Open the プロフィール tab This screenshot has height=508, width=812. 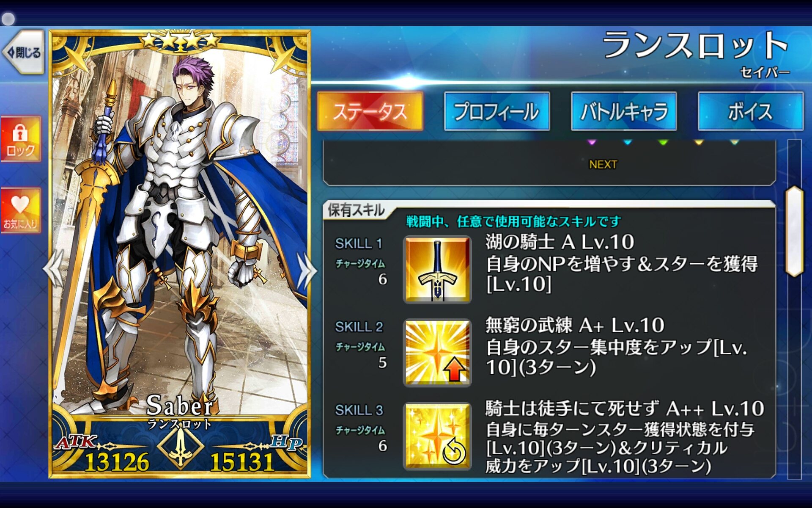tap(497, 111)
